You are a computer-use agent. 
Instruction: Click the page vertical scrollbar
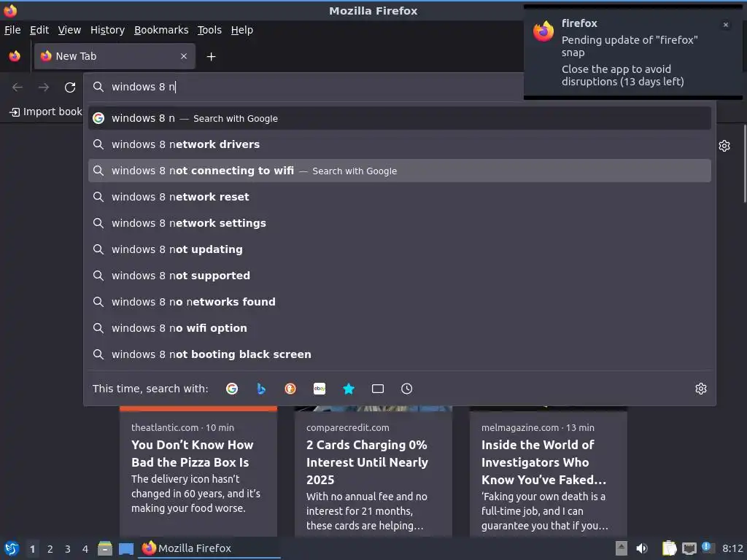pyautogui.click(x=745, y=164)
